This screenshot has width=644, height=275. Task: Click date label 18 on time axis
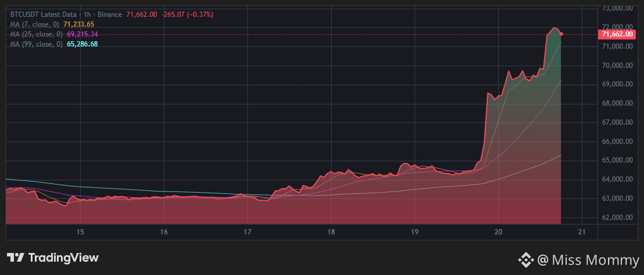click(331, 232)
